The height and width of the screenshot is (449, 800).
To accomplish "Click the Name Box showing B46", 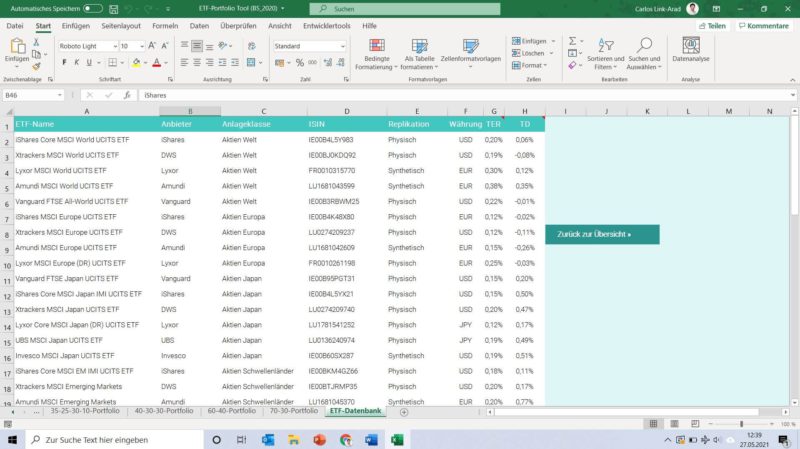I will coord(33,95).
